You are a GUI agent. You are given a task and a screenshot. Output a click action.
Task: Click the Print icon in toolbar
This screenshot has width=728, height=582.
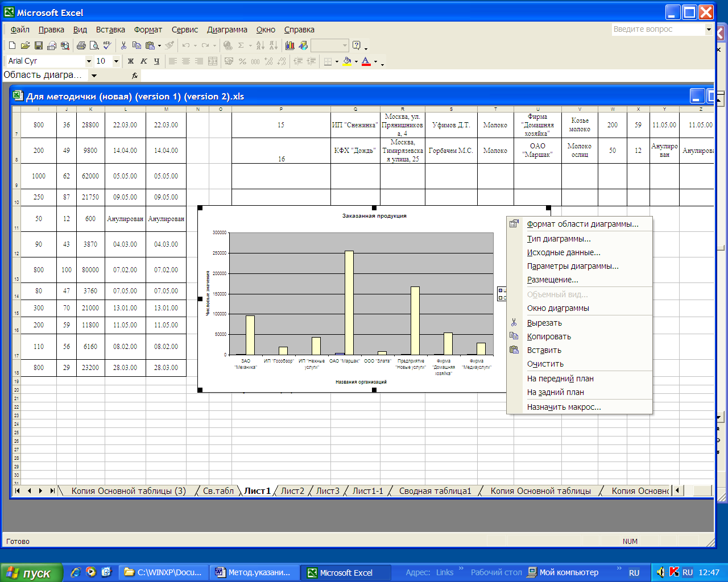point(81,45)
